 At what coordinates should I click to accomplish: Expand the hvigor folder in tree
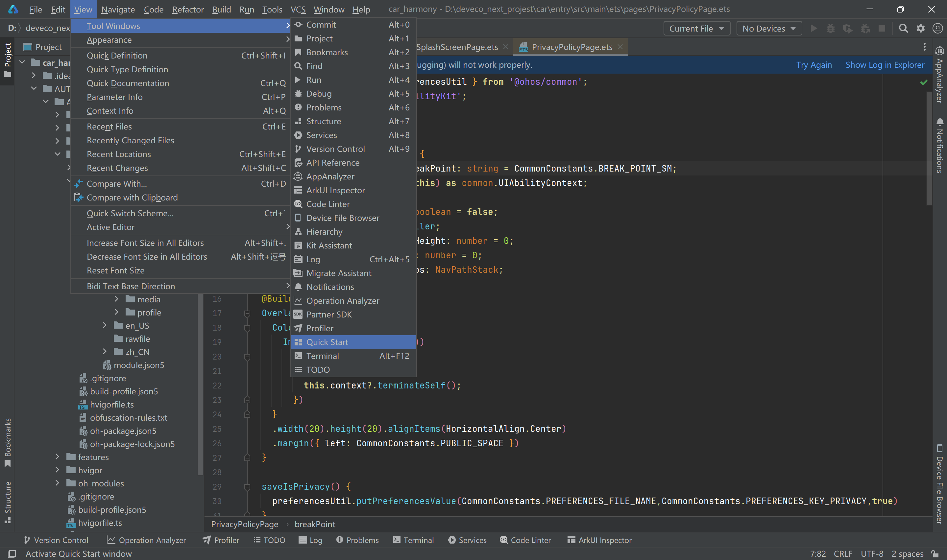coord(57,470)
